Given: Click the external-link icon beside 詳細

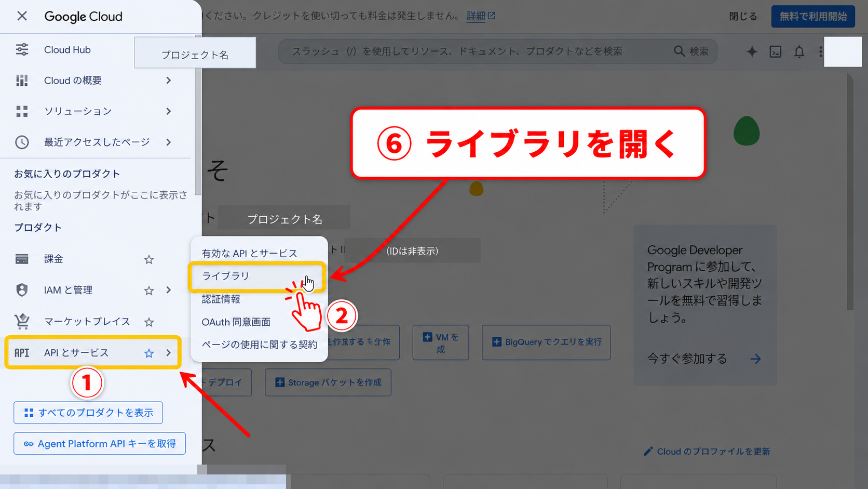Looking at the screenshot, I should [x=491, y=16].
